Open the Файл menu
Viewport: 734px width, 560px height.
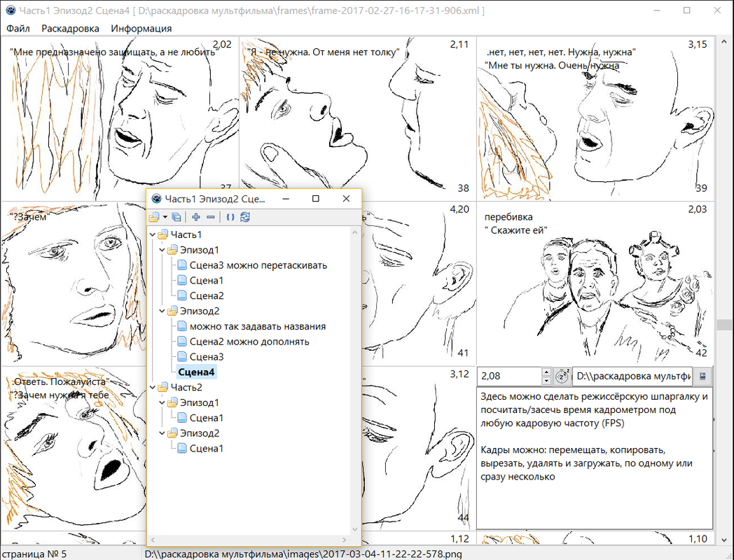pyautogui.click(x=18, y=29)
